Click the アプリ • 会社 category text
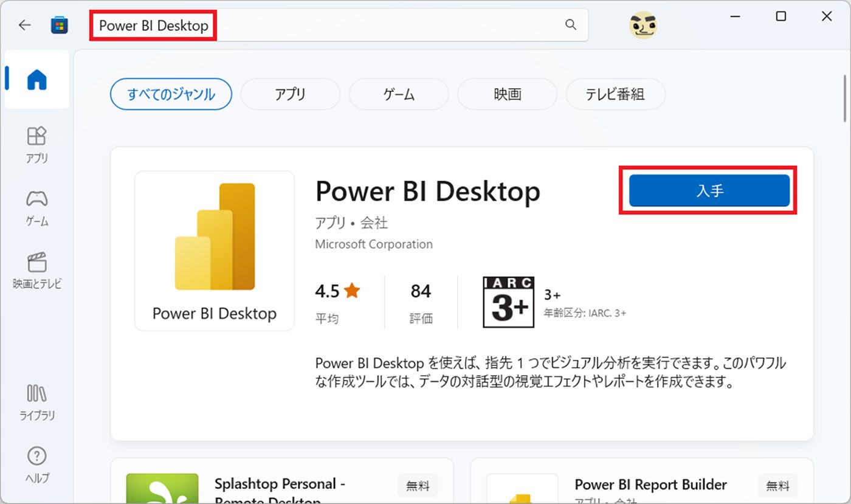The width and height of the screenshot is (851, 504). (351, 223)
